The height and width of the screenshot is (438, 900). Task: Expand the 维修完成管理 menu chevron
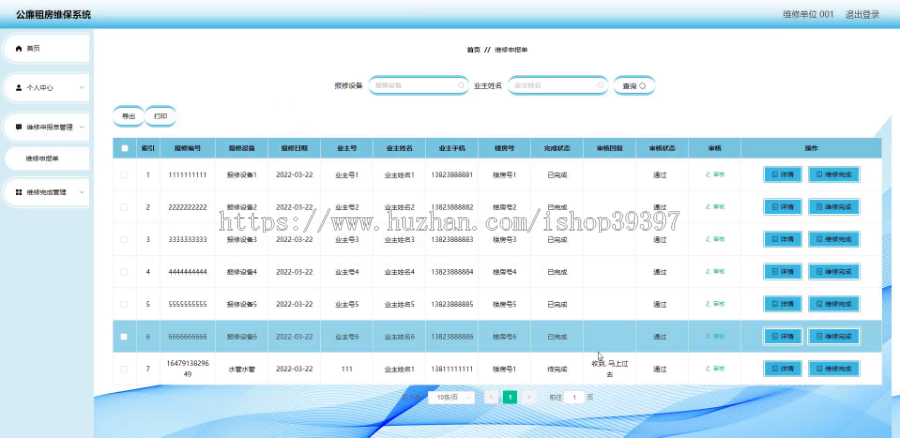pyautogui.click(x=82, y=192)
